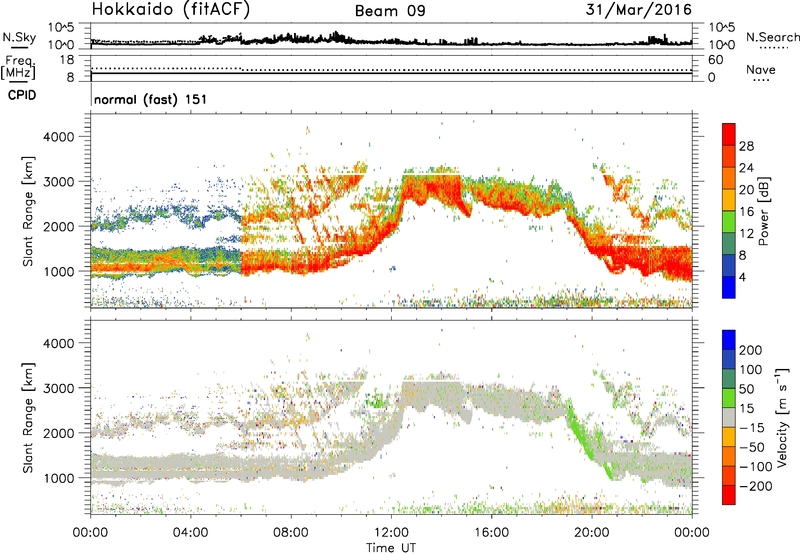This screenshot has height=554, width=800.
Task: Click the Hokkaido (fitACF) plot title
Action: coord(171,9)
